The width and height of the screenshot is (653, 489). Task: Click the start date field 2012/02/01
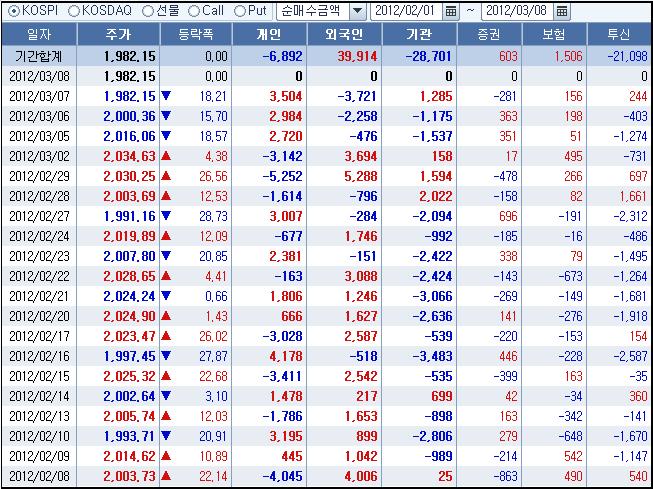[407, 11]
